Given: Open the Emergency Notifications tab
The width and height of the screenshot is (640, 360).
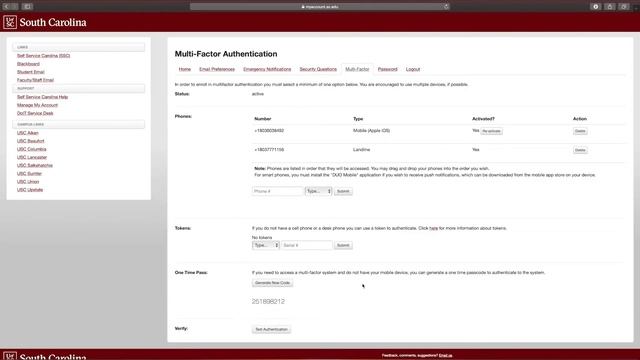Looking at the screenshot, I should (267, 69).
